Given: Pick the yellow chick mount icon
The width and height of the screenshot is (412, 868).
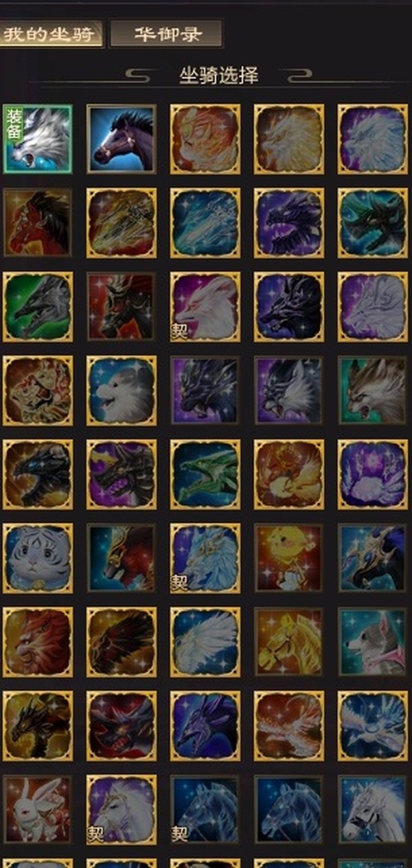Looking at the screenshot, I should (289, 558).
